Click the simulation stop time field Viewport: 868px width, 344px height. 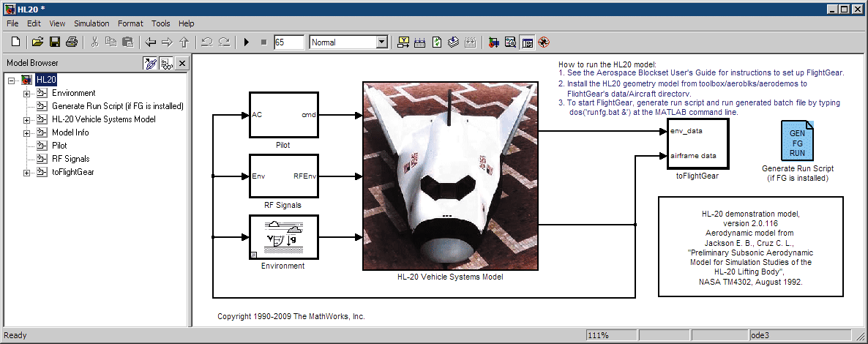(x=288, y=42)
